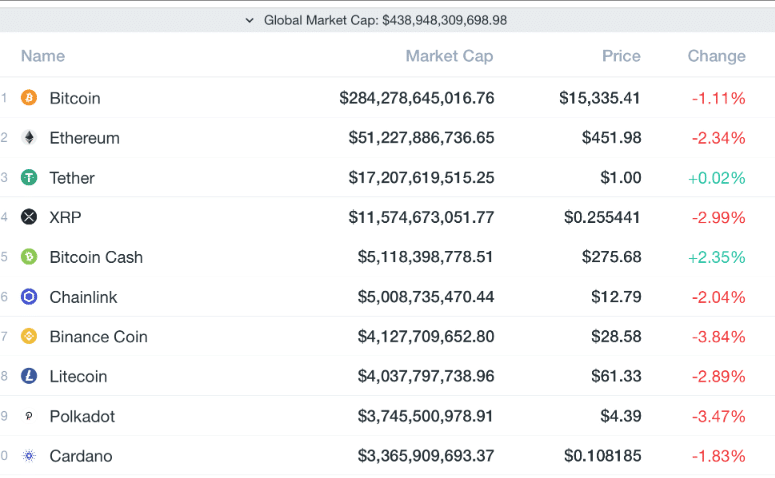
Task: Click Tether change +0.02%
Action: coord(717,178)
